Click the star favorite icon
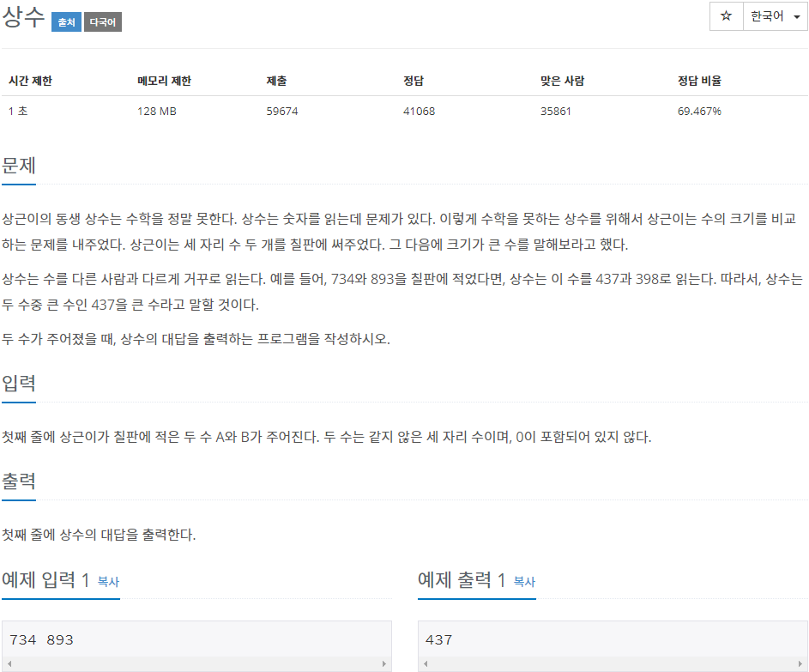Viewport: 809px width, 672px height. pos(726,16)
